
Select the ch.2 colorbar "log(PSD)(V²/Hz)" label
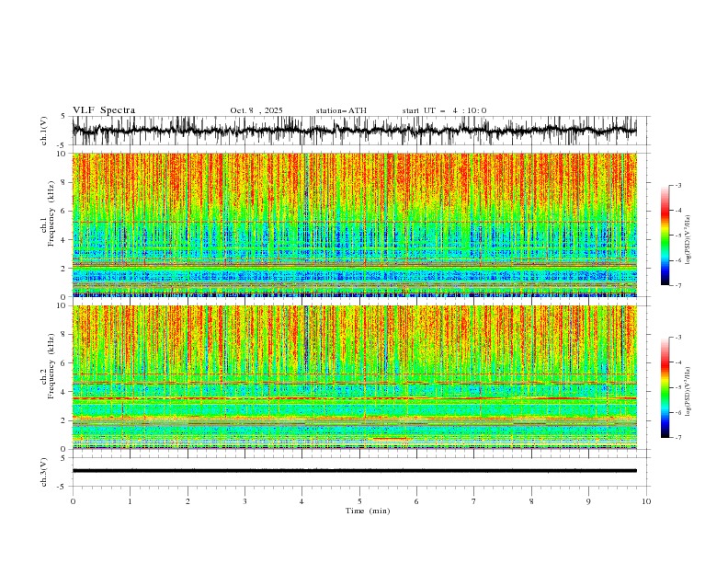tap(688, 392)
